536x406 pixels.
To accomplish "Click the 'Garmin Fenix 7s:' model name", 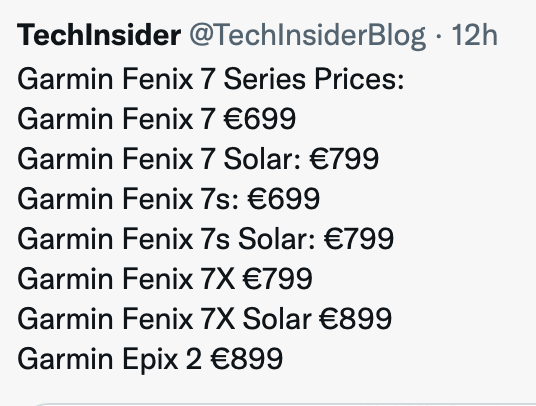I will coord(128,199).
